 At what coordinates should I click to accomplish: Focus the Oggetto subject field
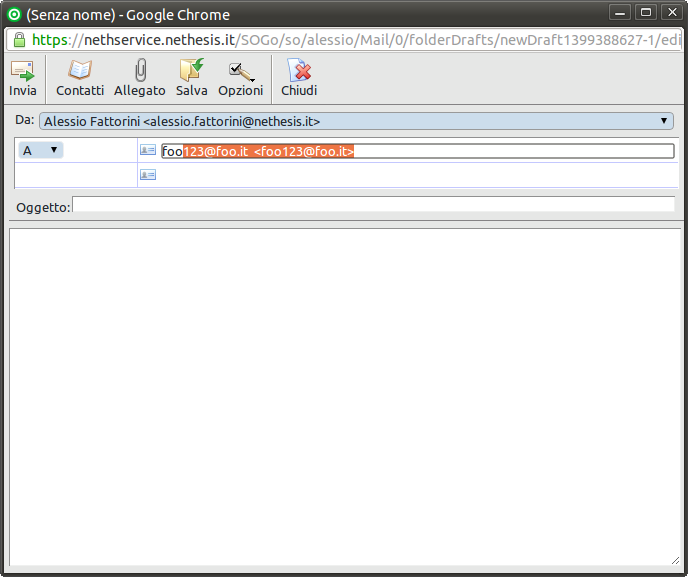373,205
